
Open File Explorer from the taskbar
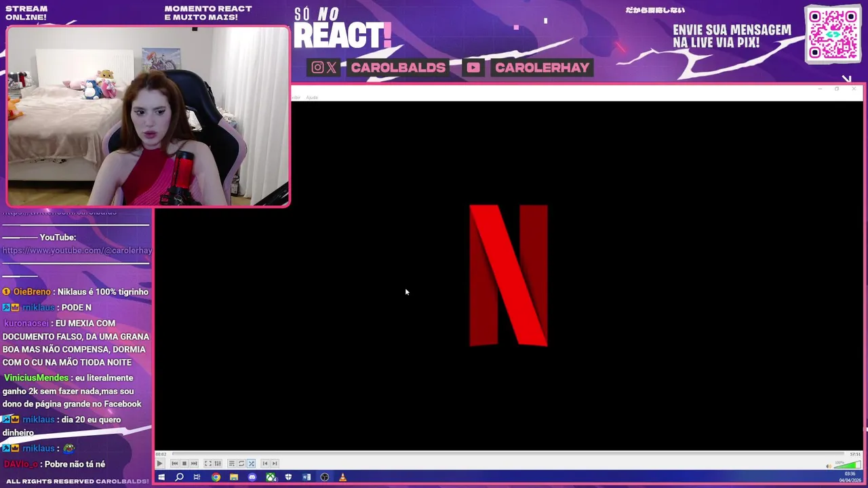[234, 477]
